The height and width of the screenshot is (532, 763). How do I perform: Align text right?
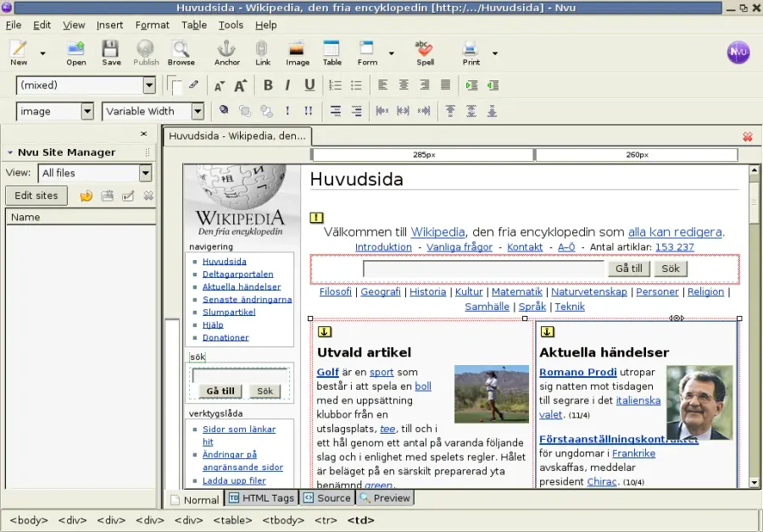click(425, 86)
